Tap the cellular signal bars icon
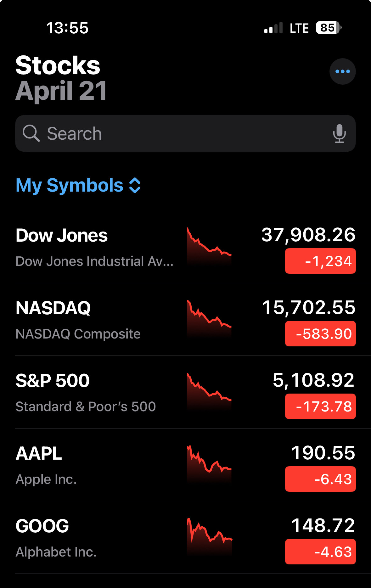The width and height of the screenshot is (371, 588). 273,28
